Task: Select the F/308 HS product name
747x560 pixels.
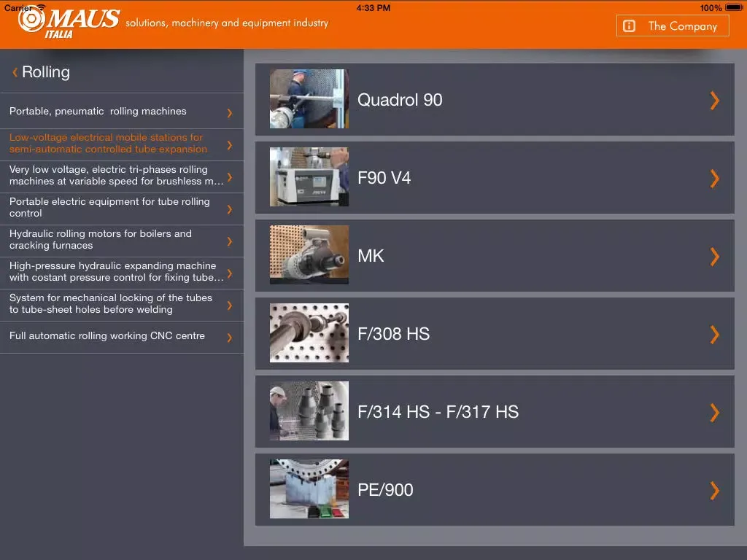Action: (x=393, y=334)
